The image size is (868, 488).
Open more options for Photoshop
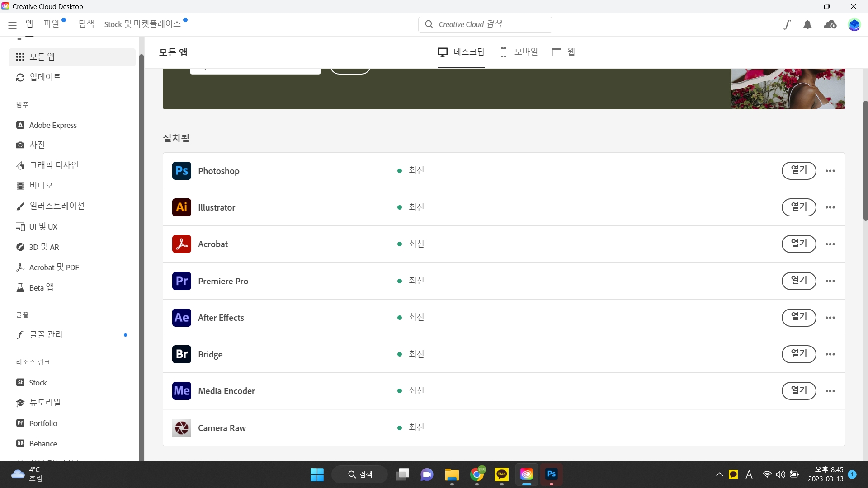(830, 171)
